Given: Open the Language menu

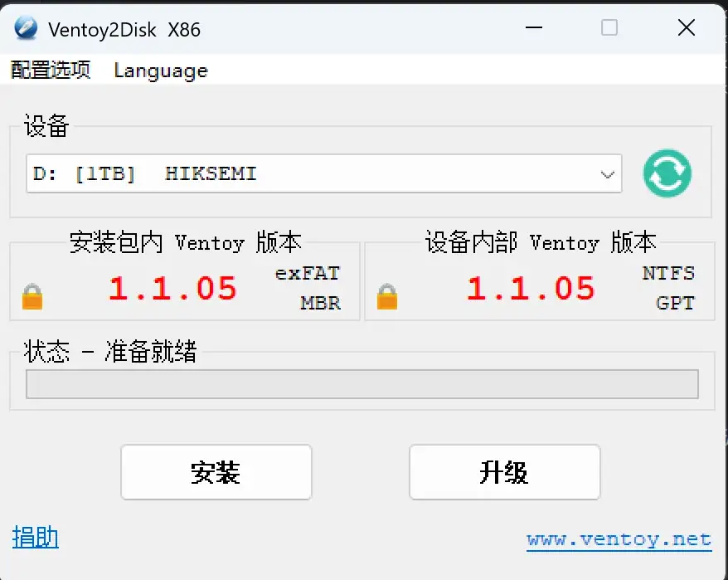Looking at the screenshot, I should (161, 71).
